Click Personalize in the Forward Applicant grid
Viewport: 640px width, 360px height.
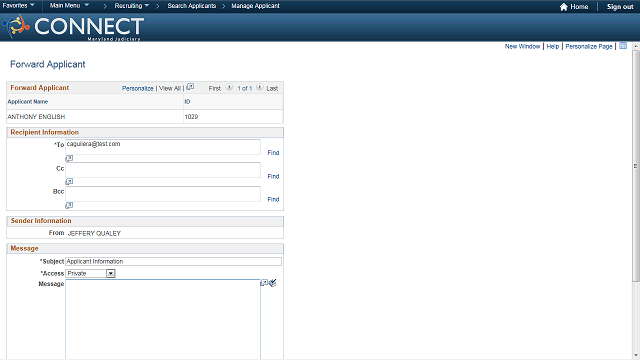pyautogui.click(x=138, y=88)
